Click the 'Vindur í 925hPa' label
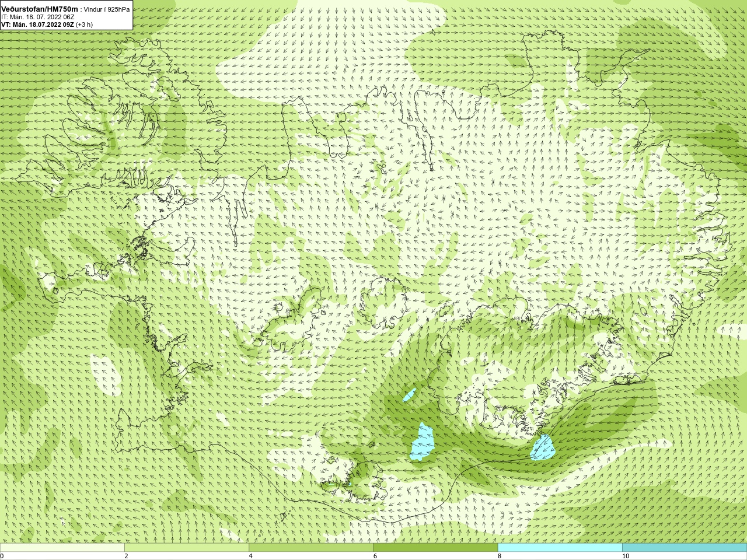The height and width of the screenshot is (560, 747). tap(107, 9)
